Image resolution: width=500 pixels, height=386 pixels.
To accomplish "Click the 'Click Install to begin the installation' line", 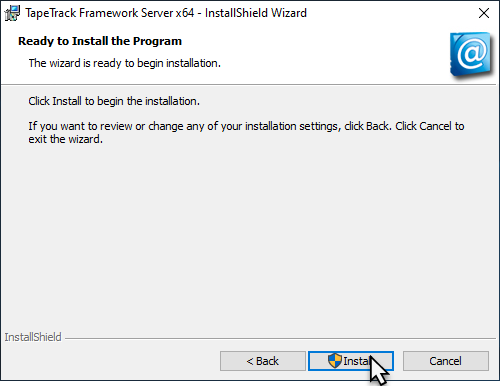I will 114,101.
